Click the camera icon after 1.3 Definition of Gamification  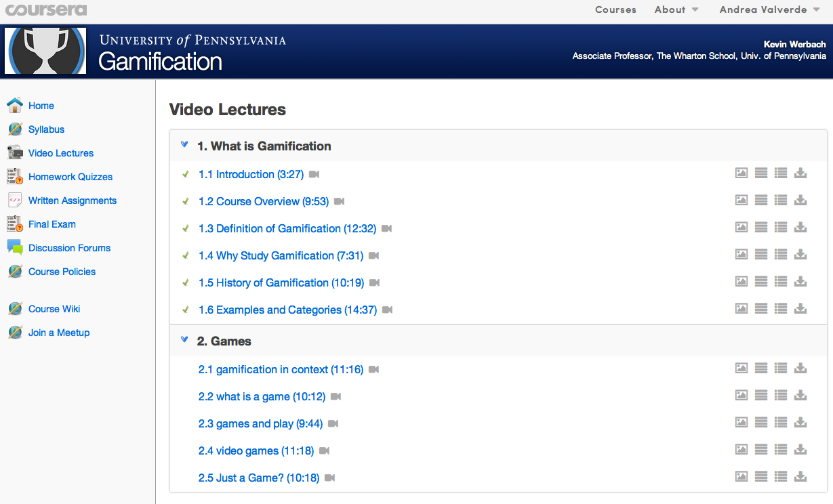click(x=387, y=229)
